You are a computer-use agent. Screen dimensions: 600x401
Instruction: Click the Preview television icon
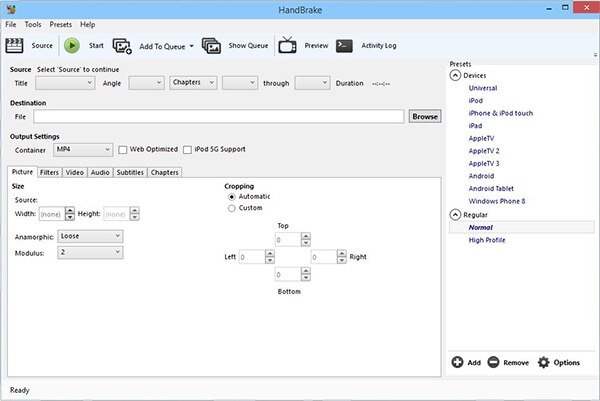pos(287,45)
